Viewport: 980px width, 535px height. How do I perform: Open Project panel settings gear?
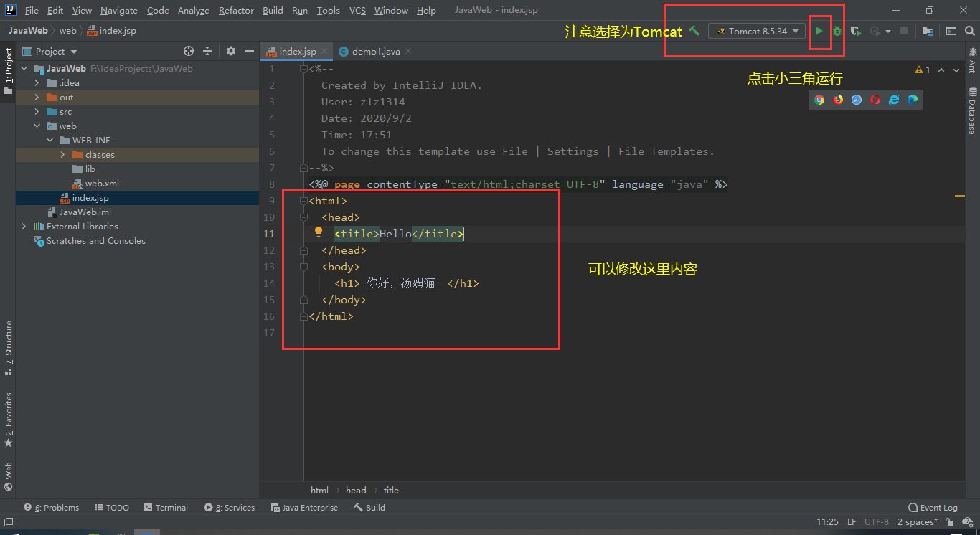click(231, 51)
